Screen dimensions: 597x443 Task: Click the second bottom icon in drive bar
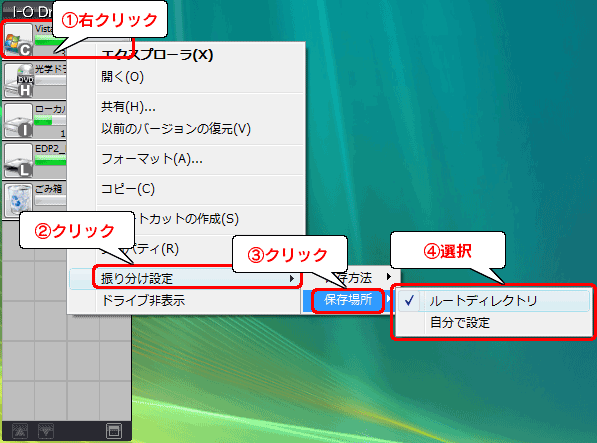(46, 431)
